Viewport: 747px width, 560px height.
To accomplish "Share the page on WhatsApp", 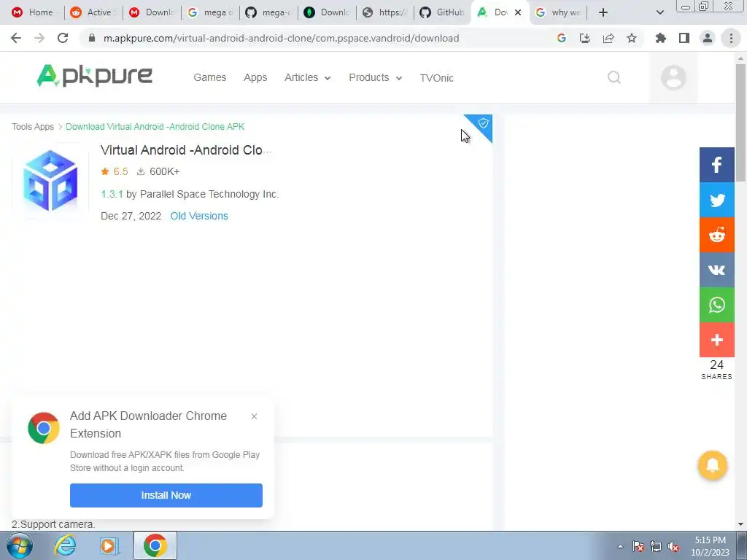I will pos(716,305).
